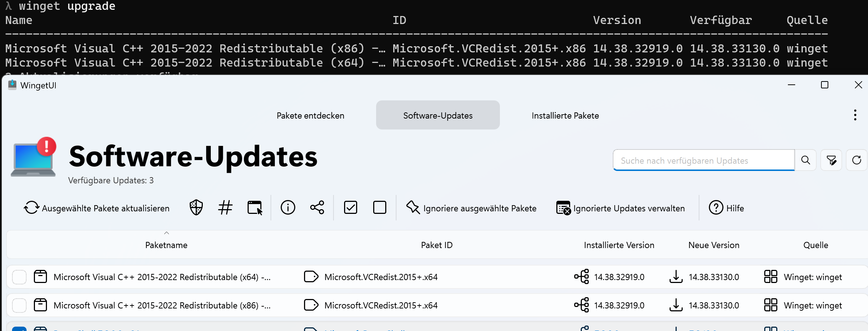Click source grid icon in (x86) row
Image resolution: width=868 pixels, height=331 pixels.
click(770, 305)
